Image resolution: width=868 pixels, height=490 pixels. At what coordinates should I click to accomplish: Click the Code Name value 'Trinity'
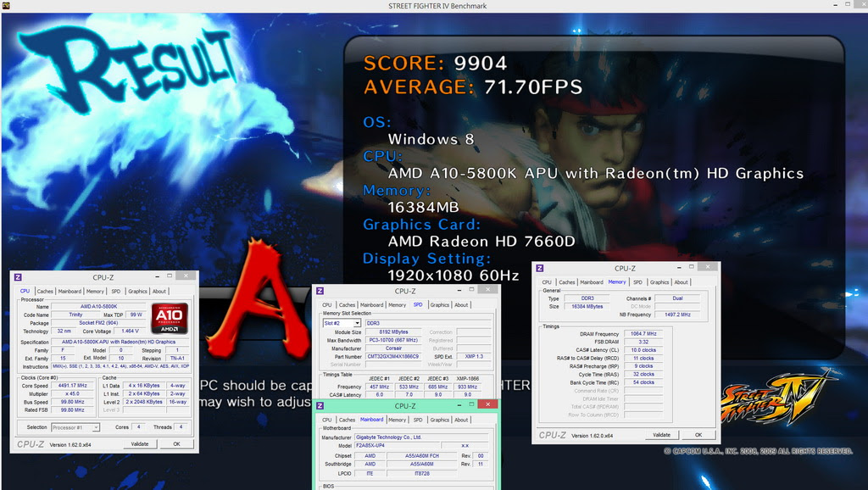click(x=75, y=315)
